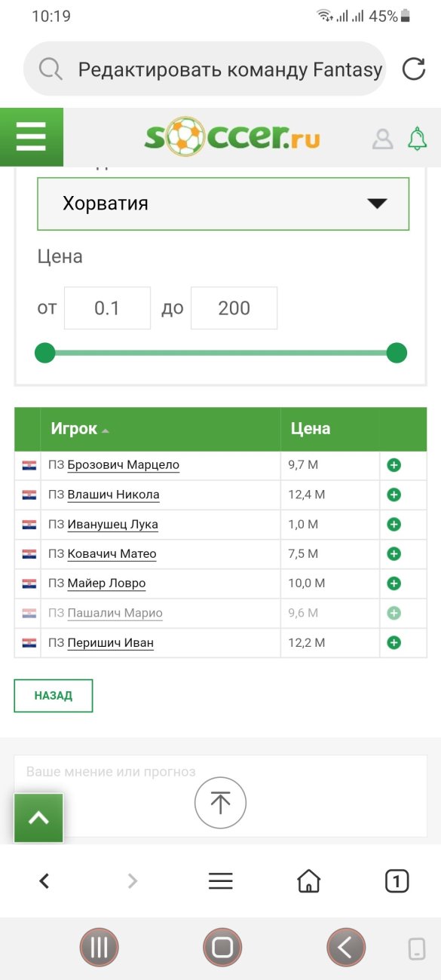Image resolution: width=441 pixels, height=980 pixels.
Task: Expand the Хорватия team dropdown
Action: click(223, 204)
